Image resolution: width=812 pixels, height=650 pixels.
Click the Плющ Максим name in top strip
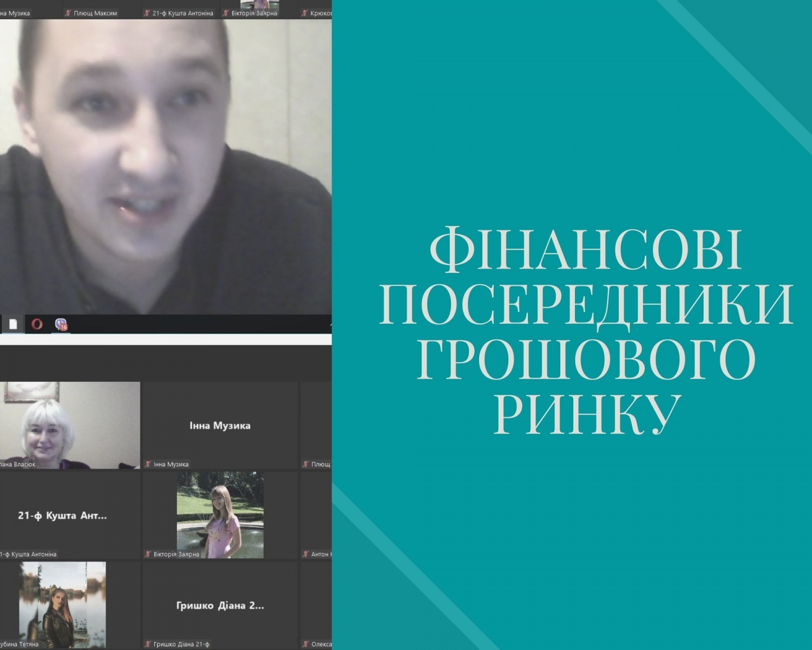[95, 13]
